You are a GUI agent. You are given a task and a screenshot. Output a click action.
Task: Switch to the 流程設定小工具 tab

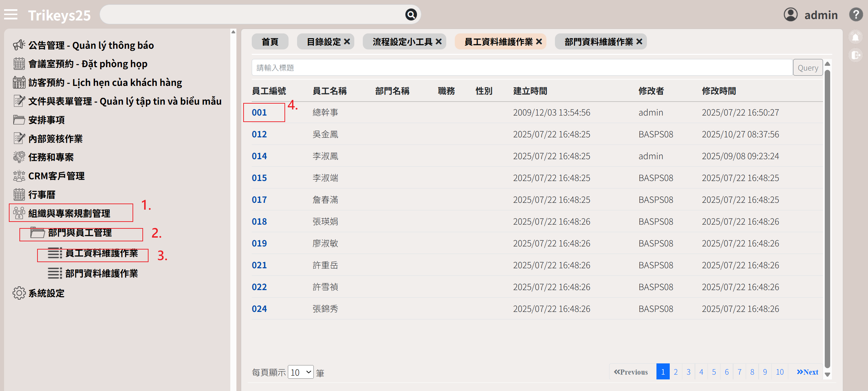402,42
